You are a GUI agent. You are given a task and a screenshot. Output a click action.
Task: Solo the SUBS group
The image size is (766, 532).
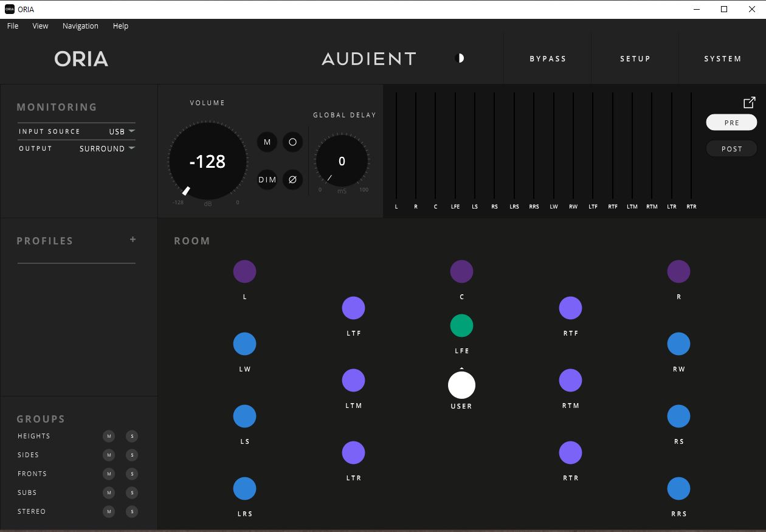[132, 492]
